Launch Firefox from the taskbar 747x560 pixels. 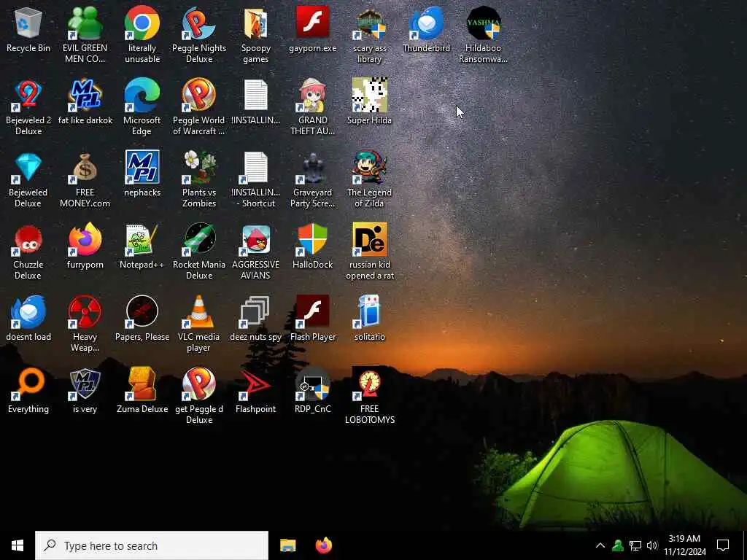tap(324, 545)
